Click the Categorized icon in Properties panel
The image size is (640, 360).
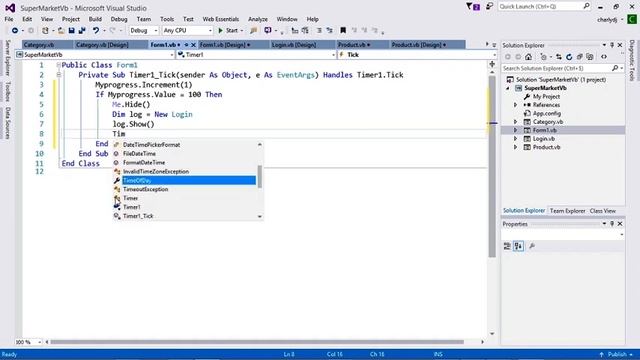tap(507, 246)
